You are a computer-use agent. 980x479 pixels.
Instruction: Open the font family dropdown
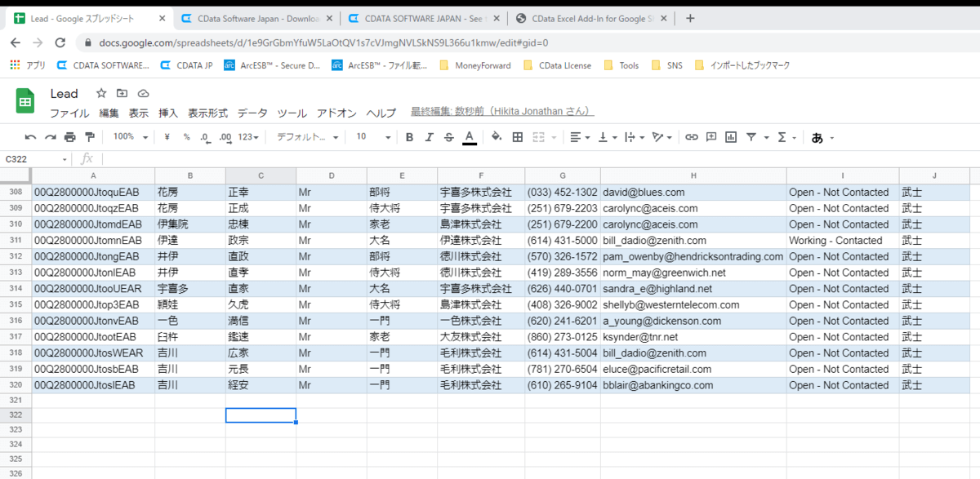307,137
